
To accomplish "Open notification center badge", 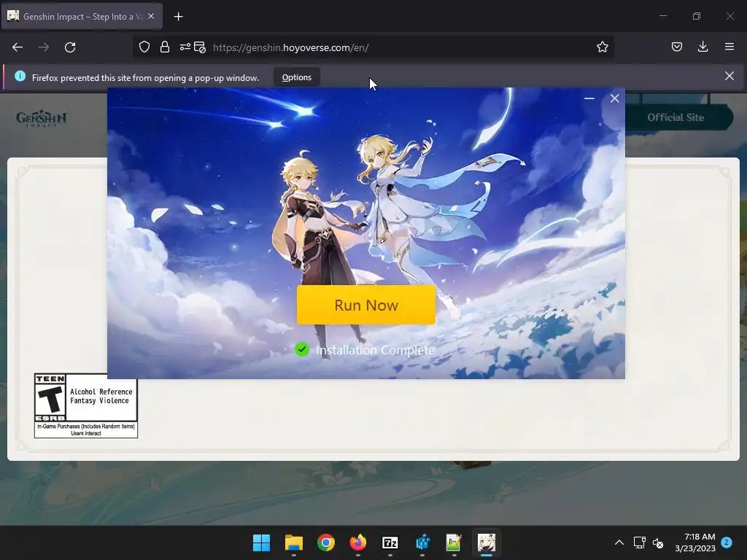I will tap(726, 542).
